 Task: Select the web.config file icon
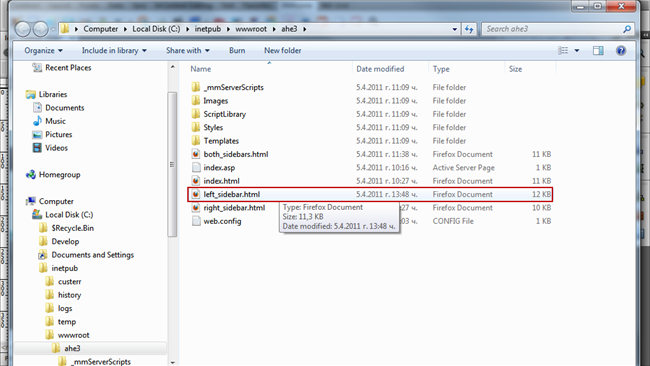click(x=196, y=221)
